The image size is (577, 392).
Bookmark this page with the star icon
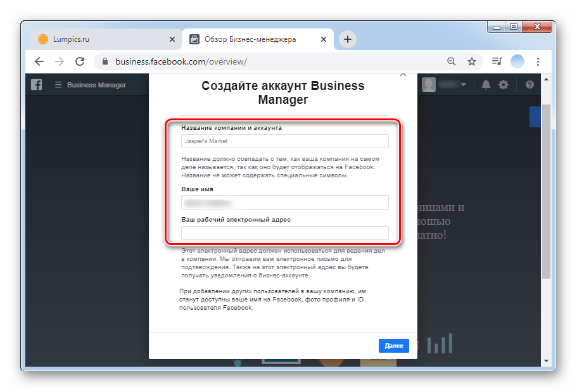[472, 61]
